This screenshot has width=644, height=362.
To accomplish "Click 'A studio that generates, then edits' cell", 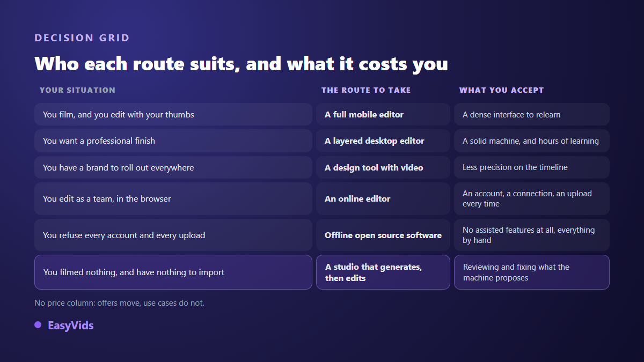I will pyautogui.click(x=383, y=272).
